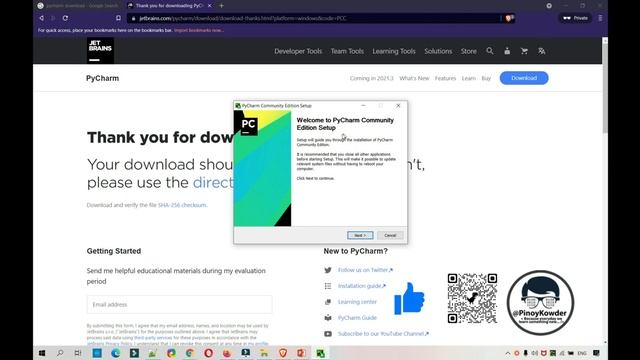Click the ENG language indicator in tray

[582, 353]
